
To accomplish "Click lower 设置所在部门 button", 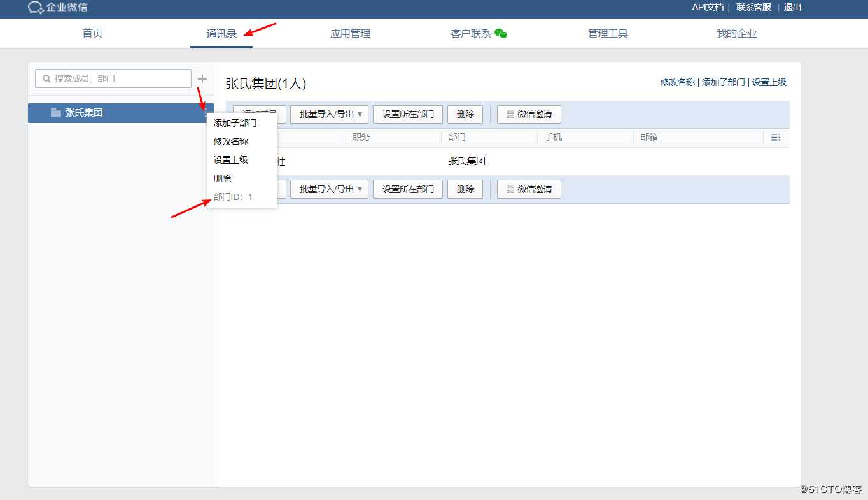I will 408,189.
